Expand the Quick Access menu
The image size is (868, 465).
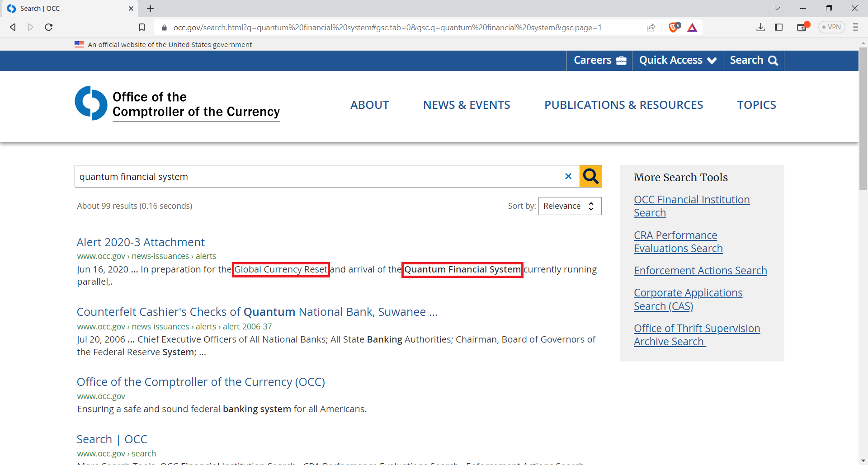pos(678,60)
